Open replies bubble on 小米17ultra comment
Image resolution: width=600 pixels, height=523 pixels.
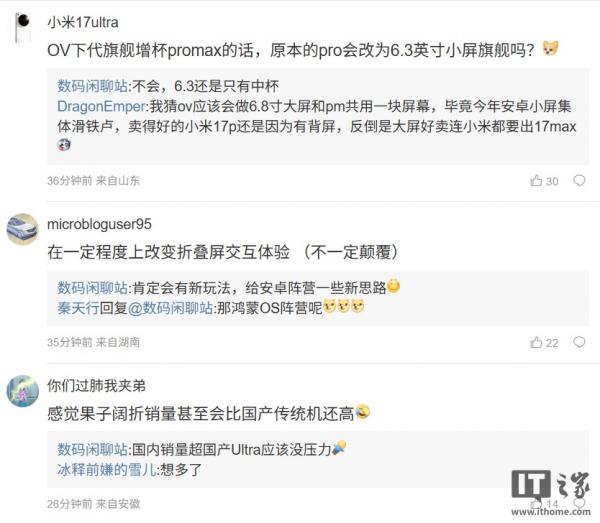579,180
